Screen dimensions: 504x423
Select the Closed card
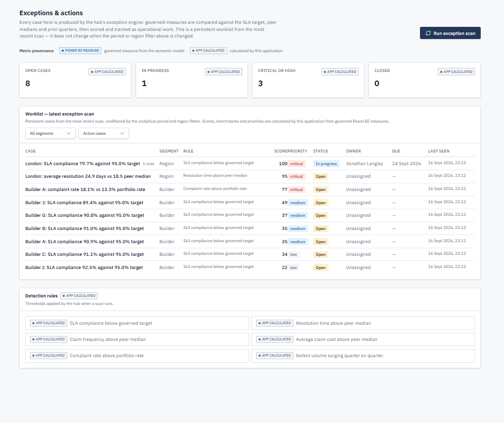[x=424, y=80]
